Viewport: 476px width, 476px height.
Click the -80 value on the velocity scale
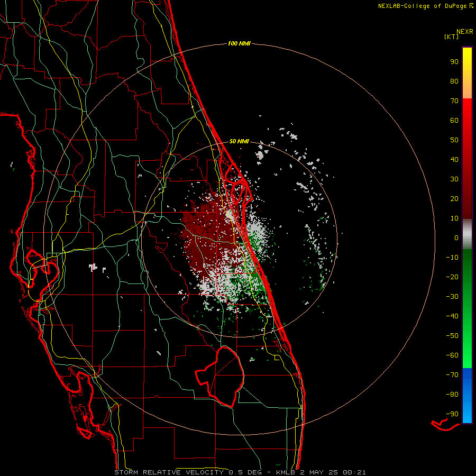point(452,395)
